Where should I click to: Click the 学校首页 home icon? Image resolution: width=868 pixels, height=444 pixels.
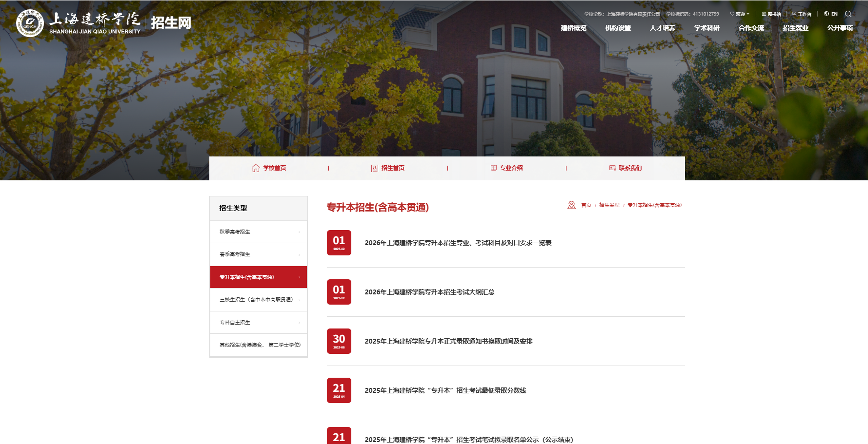[255, 168]
